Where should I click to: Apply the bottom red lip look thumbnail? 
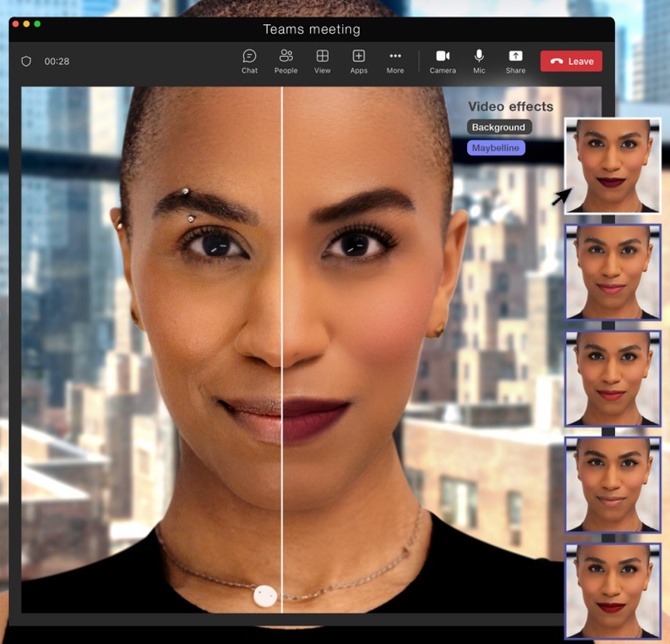(613, 590)
